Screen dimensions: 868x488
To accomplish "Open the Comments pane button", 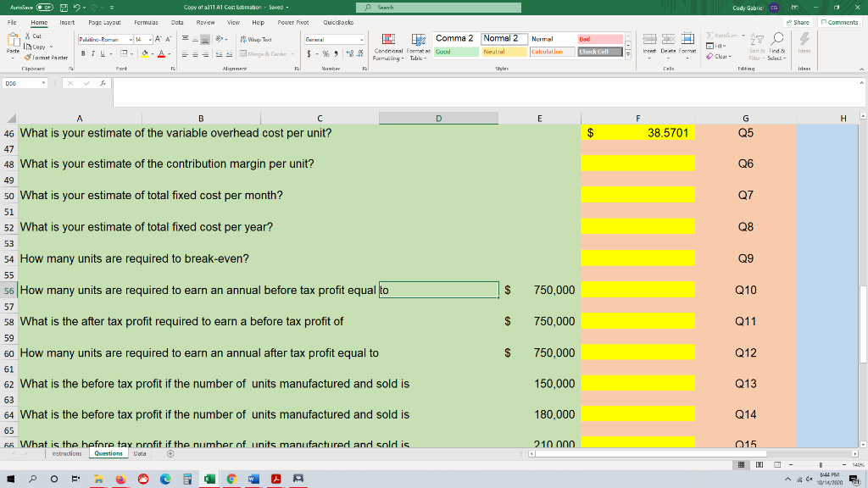I will click(x=840, y=23).
